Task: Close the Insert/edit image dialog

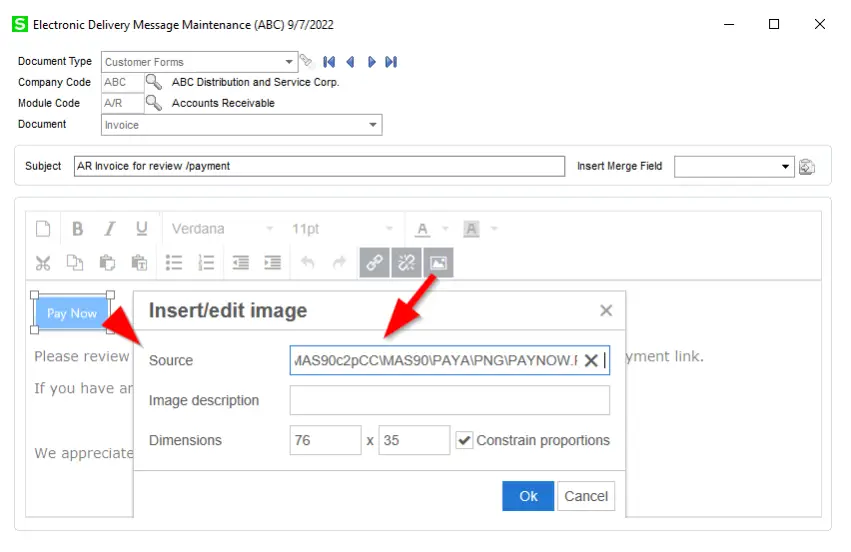Action: (606, 311)
